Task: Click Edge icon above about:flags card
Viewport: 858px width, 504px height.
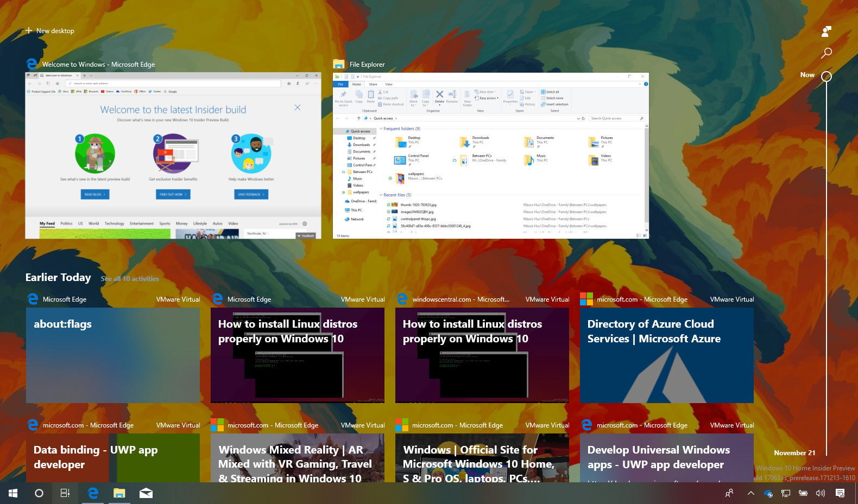Action: (33, 299)
